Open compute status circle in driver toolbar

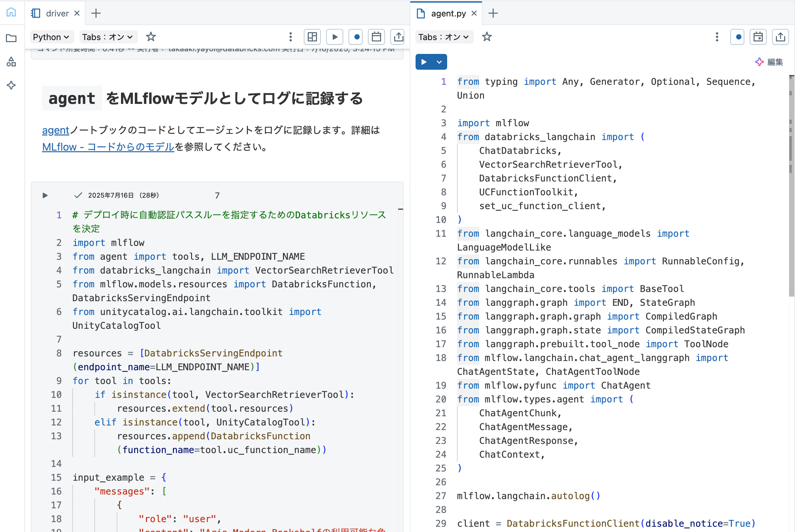point(356,36)
